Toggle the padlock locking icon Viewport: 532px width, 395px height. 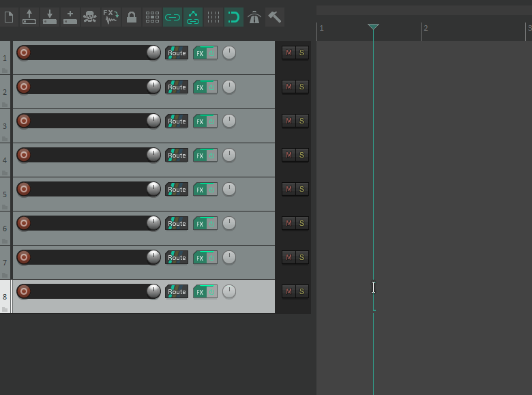tap(132, 17)
